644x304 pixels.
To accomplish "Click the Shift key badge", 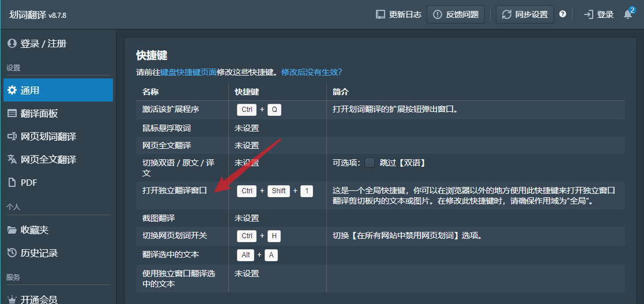I will (x=278, y=191).
